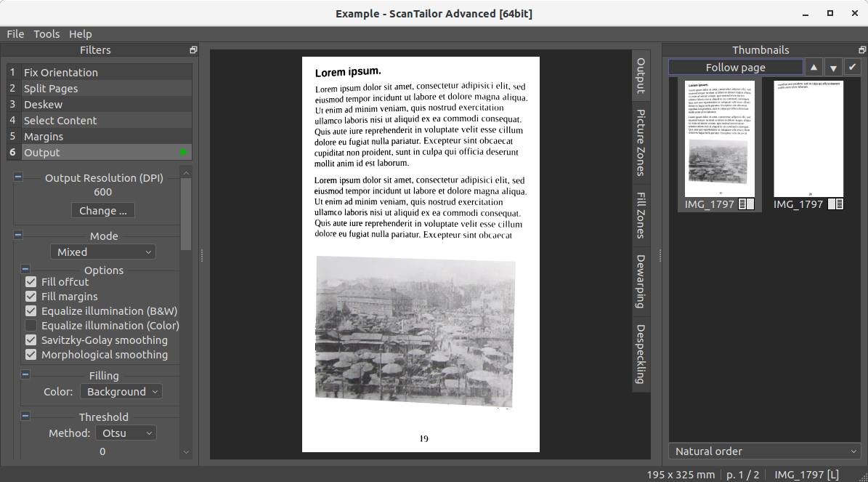
Task: Collapse the Output Resolution section
Action: pyautogui.click(x=18, y=177)
